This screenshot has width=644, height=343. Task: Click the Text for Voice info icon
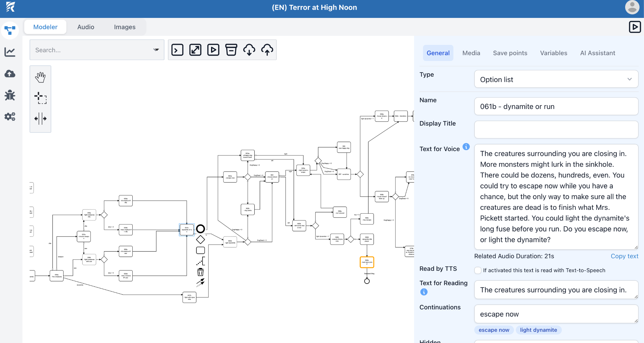[x=466, y=147]
